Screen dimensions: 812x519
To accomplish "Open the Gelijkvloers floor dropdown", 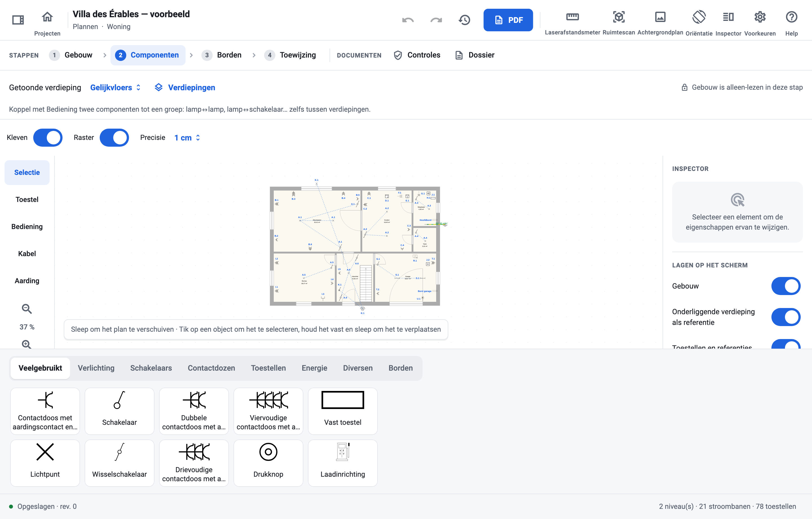I will coord(115,87).
